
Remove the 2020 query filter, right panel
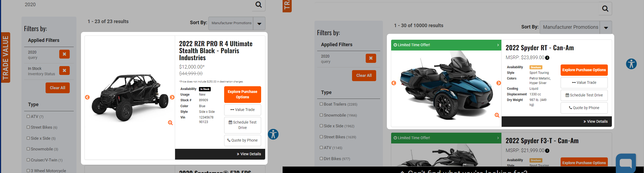pos(371,58)
